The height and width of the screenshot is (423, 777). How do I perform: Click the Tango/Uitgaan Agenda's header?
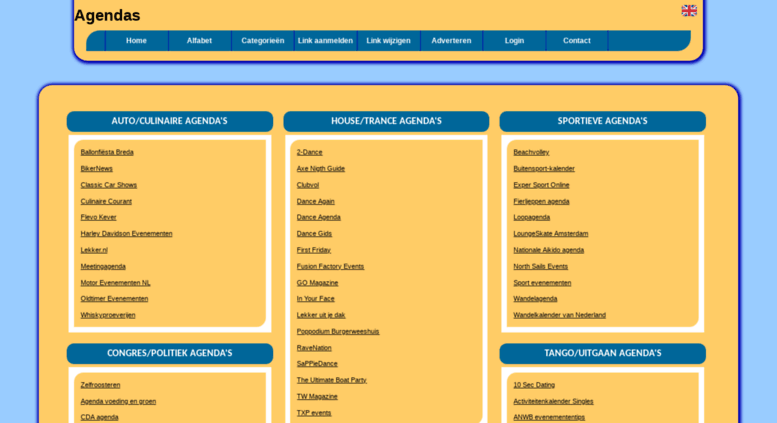pos(603,354)
